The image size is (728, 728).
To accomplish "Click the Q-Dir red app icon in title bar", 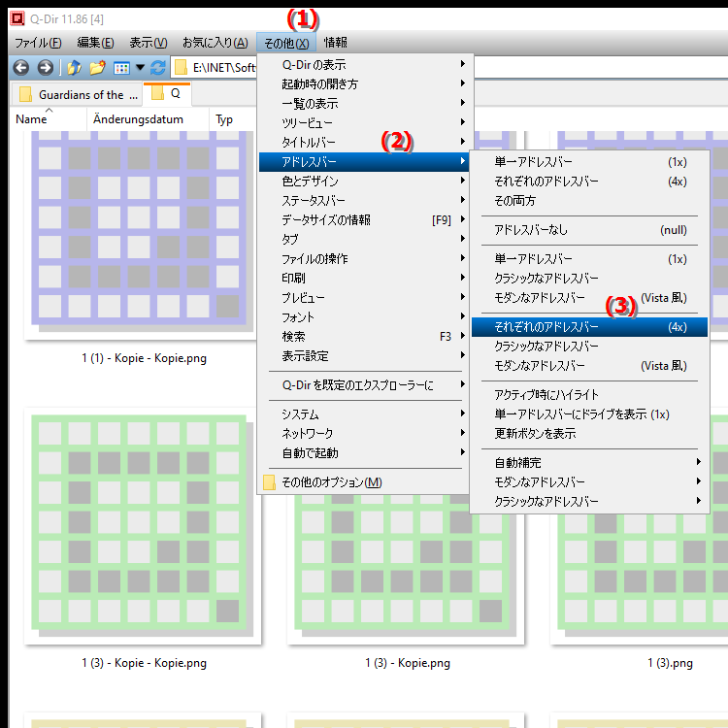I will [x=17, y=18].
